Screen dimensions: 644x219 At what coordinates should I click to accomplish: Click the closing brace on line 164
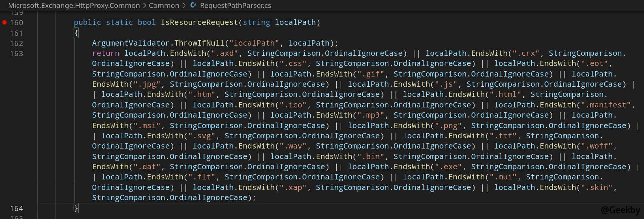click(76, 208)
